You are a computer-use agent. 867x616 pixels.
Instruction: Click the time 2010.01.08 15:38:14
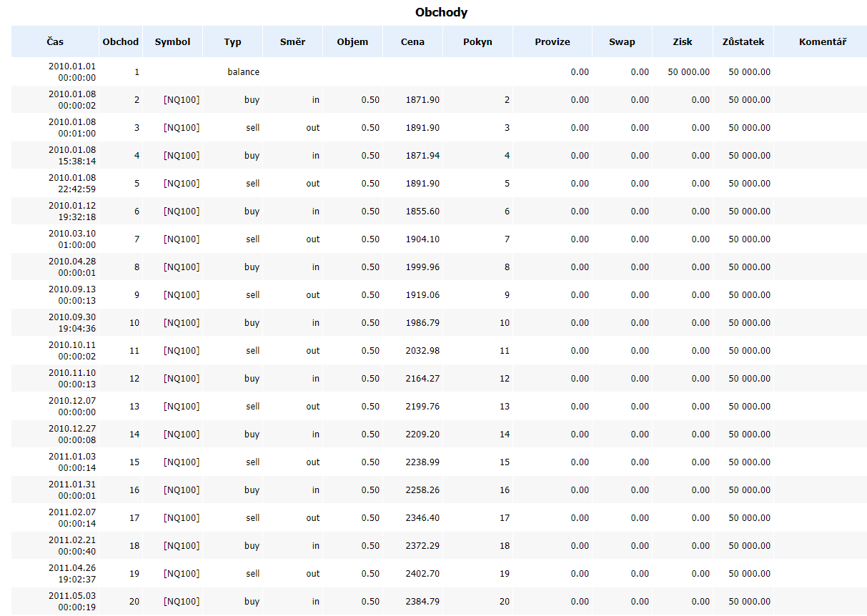(71, 156)
